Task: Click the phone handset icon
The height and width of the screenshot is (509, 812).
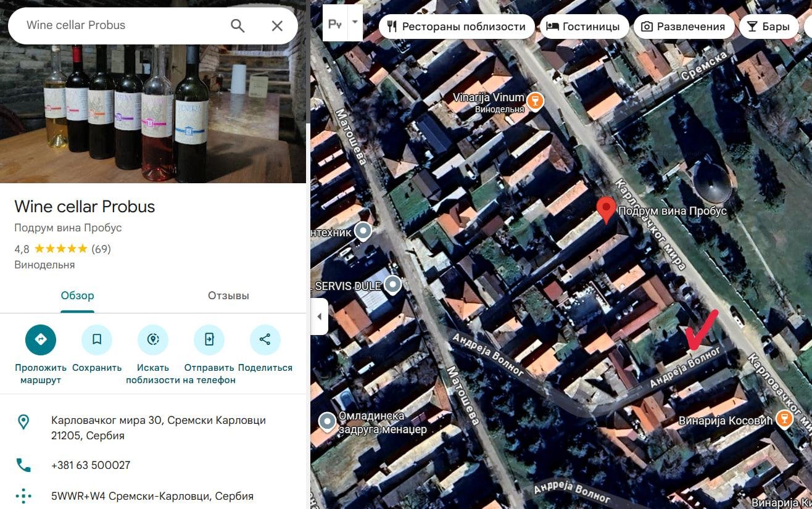Action: (23, 465)
